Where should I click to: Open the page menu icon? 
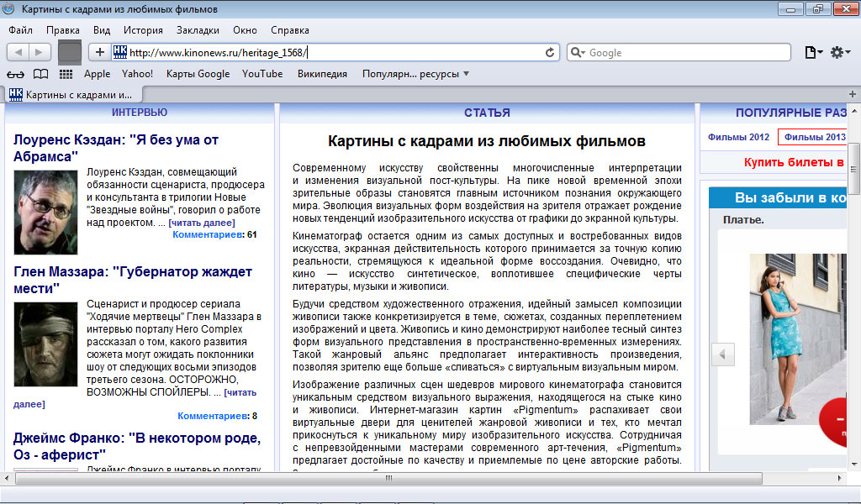[x=813, y=52]
